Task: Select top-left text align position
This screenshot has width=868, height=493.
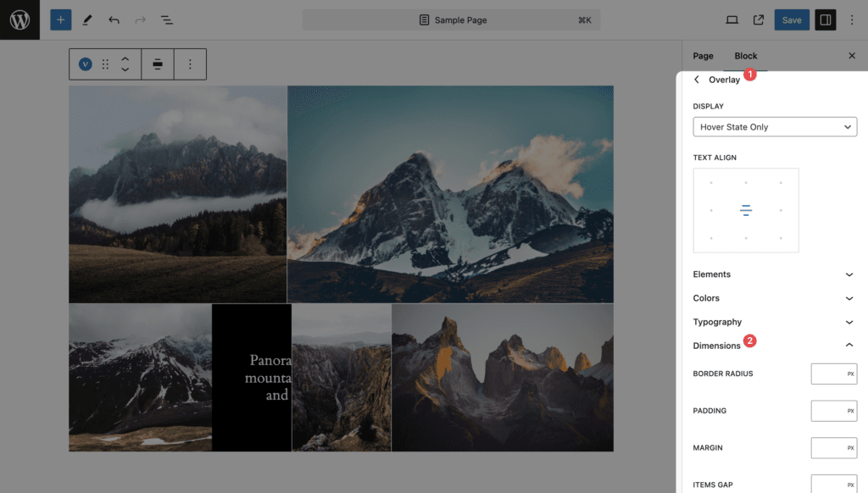Action: click(711, 183)
